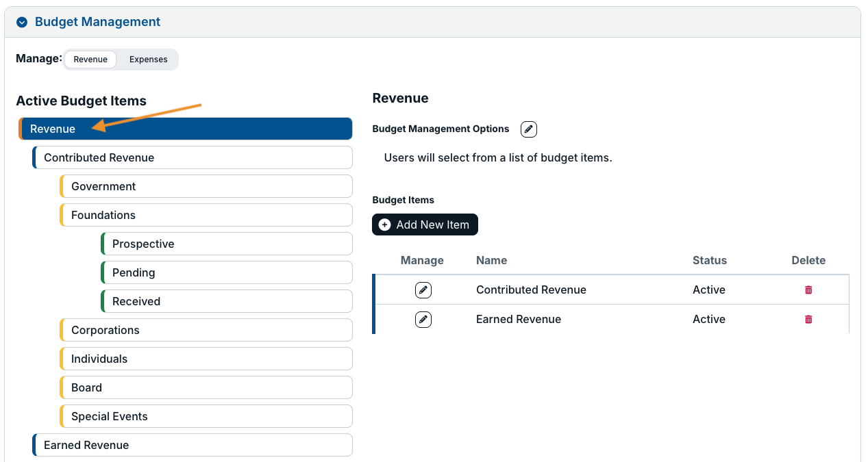Click the Active Budget Items heading

[81, 101]
